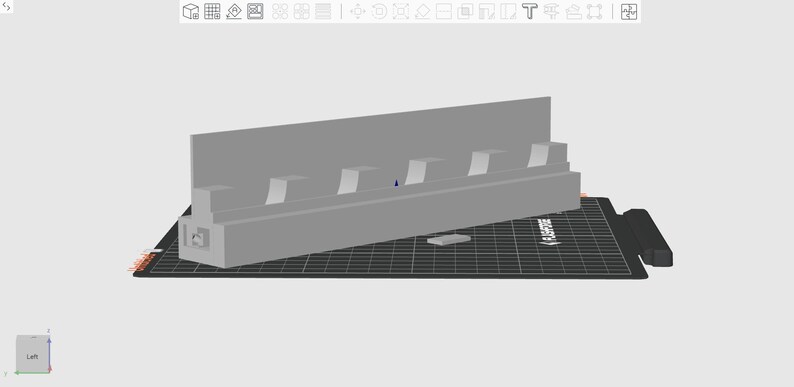Select the Lay on face tool

[x=422, y=11]
